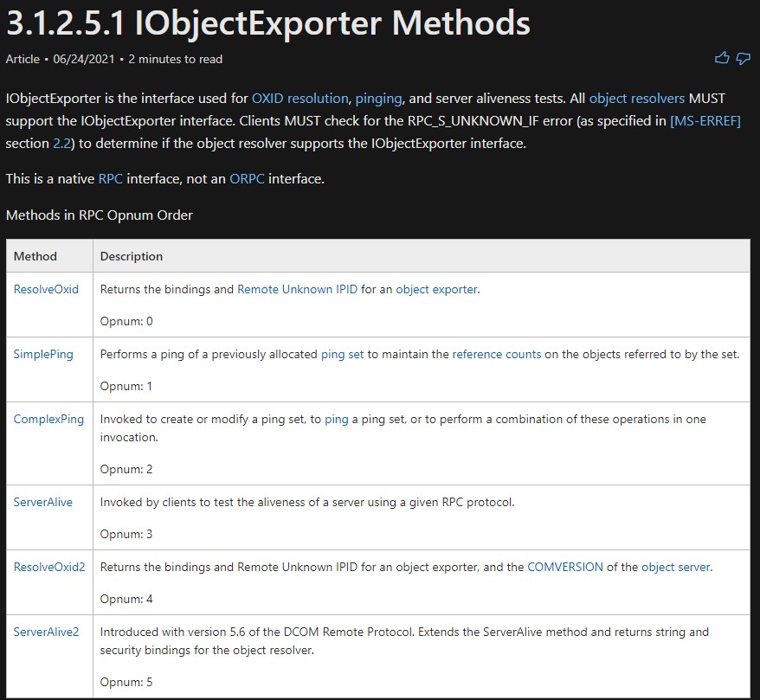This screenshot has width=760, height=700.
Task: Click the 'Opnum: 1' text
Action: [126, 386]
